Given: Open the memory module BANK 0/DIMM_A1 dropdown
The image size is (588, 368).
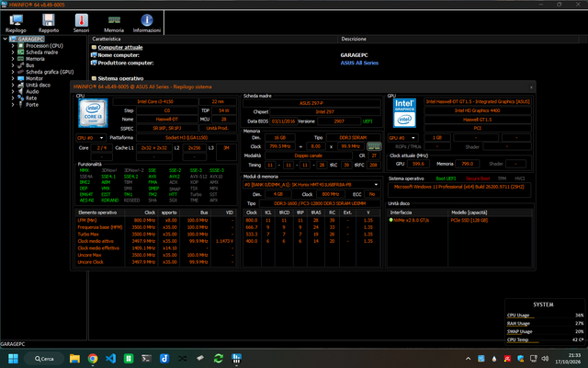Looking at the screenshot, I should point(311,184).
